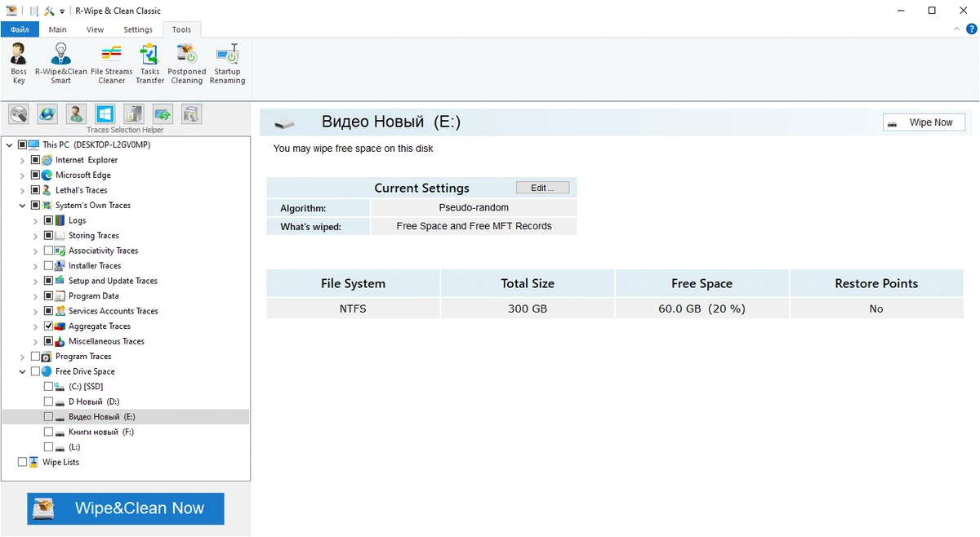Open Postponed Cleaning tool
980x537 pixels.
[186, 64]
